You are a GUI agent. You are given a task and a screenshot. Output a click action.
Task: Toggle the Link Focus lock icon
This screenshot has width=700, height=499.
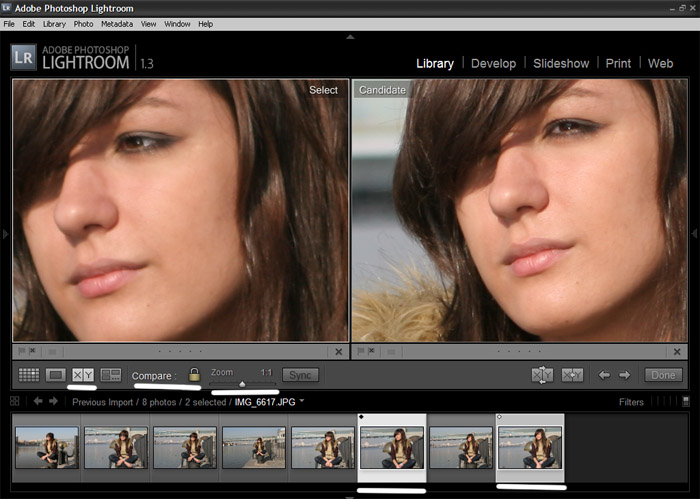tap(194, 374)
